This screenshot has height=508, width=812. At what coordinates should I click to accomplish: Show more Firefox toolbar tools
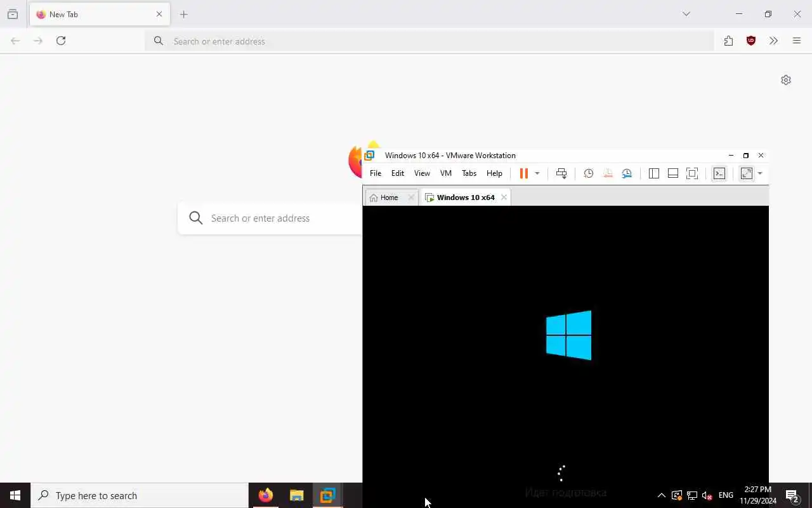(773, 41)
